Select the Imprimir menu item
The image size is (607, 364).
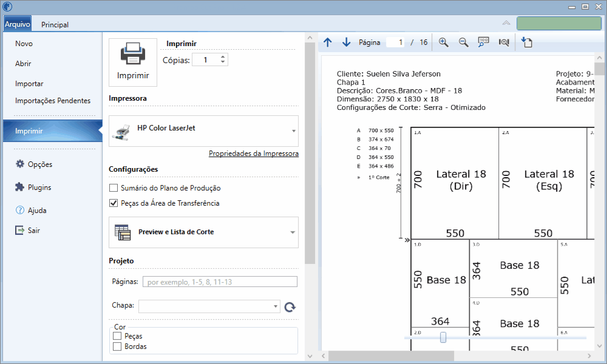click(x=53, y=131)
